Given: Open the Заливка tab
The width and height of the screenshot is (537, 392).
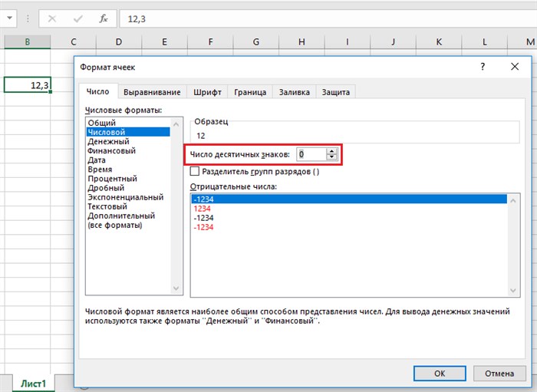Looking at the screenshot, I should (294, 92).
